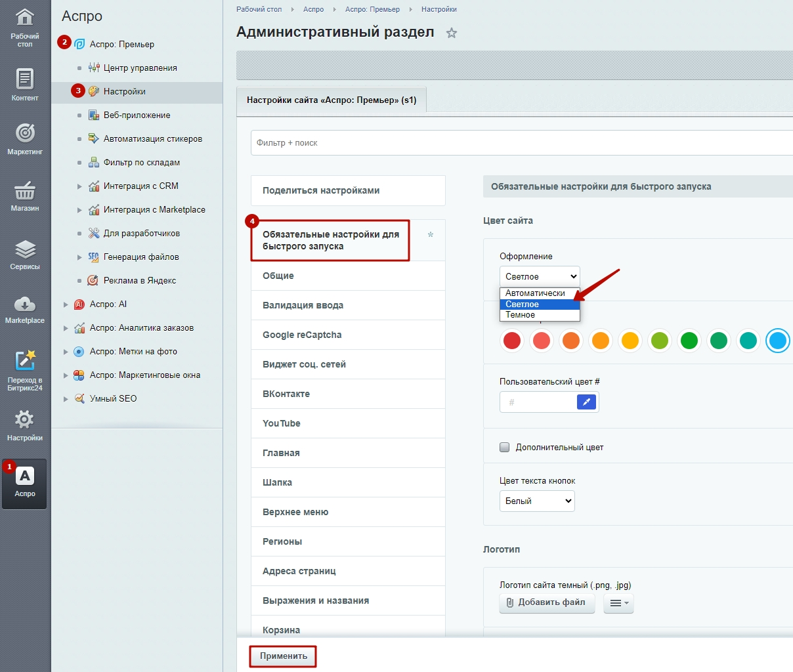Open the Верхнее меню settings section
The height and width of the screenshot is (672, 793).
[348, 512]
